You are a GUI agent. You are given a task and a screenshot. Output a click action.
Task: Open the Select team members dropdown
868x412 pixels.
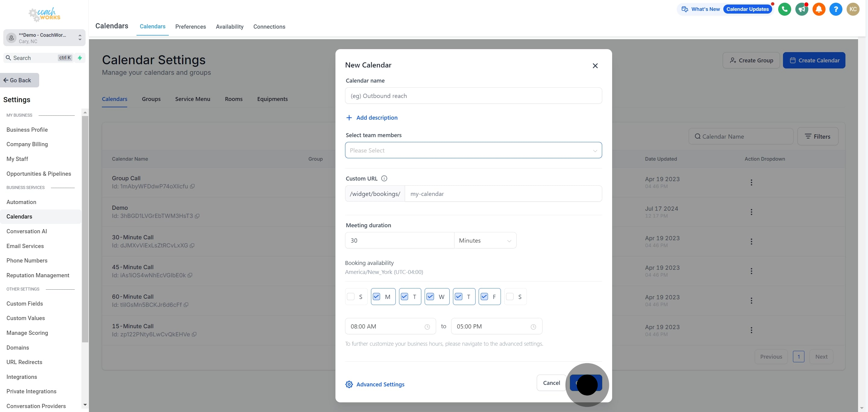[473, 150]
